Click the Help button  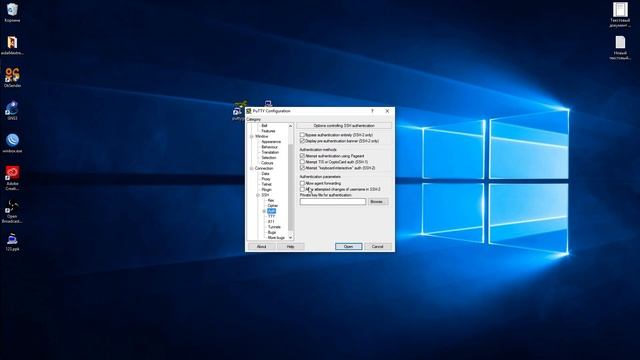[291, 247]
